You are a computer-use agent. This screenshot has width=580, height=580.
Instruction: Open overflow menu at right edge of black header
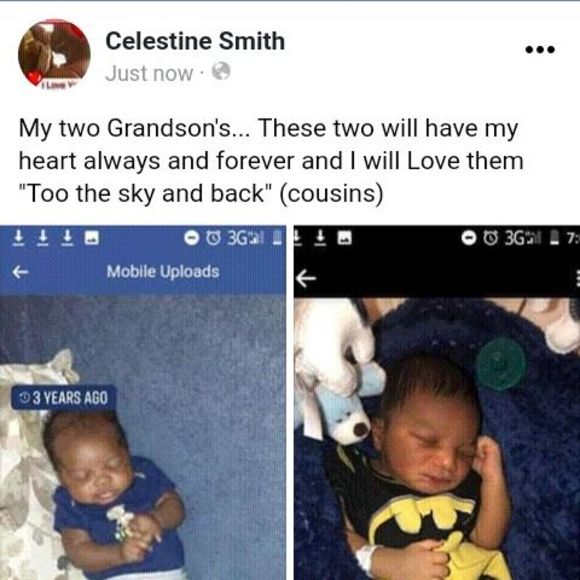tap(577, 278)
